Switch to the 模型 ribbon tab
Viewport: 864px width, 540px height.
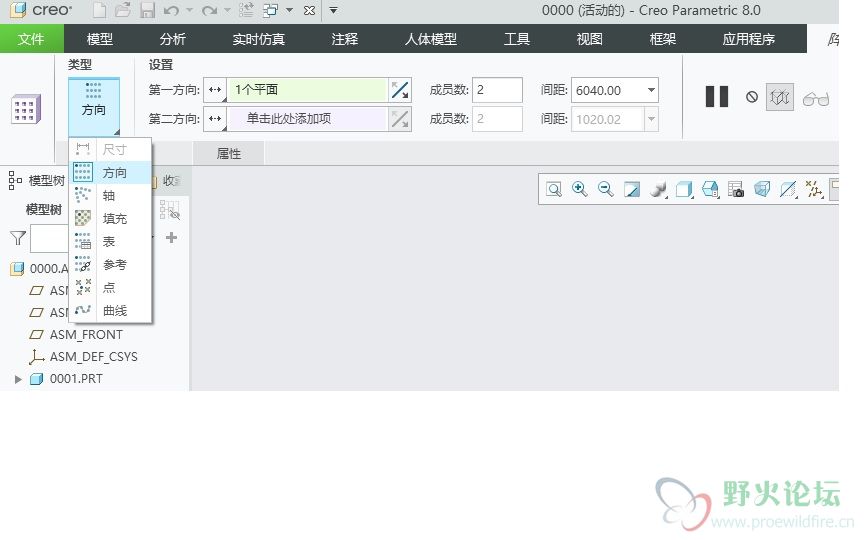pyautogui.click(x=100, y=39)
